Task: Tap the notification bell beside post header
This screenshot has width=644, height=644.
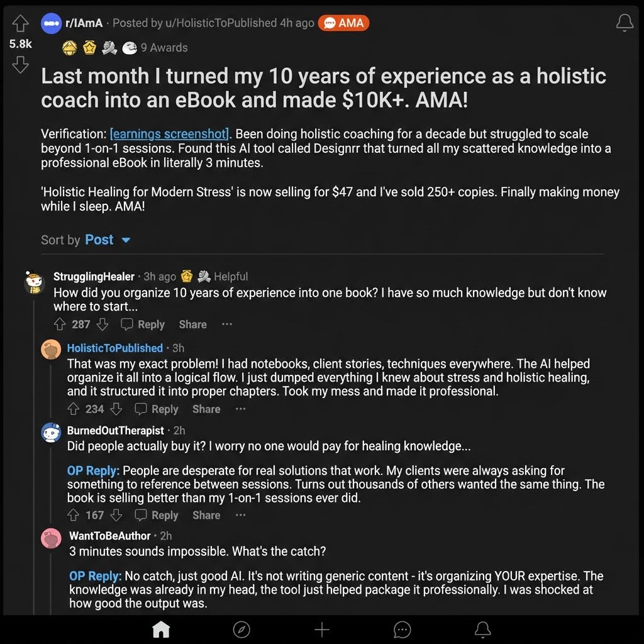Action: tap(625, 23)
